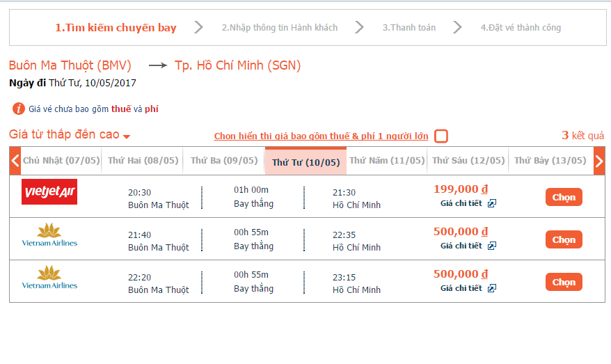The width and height of the screenshot is (611, 364).
Task: Open 'Giá chi tiết' for the 22:20 flight
Action: (x=461, y=288)
